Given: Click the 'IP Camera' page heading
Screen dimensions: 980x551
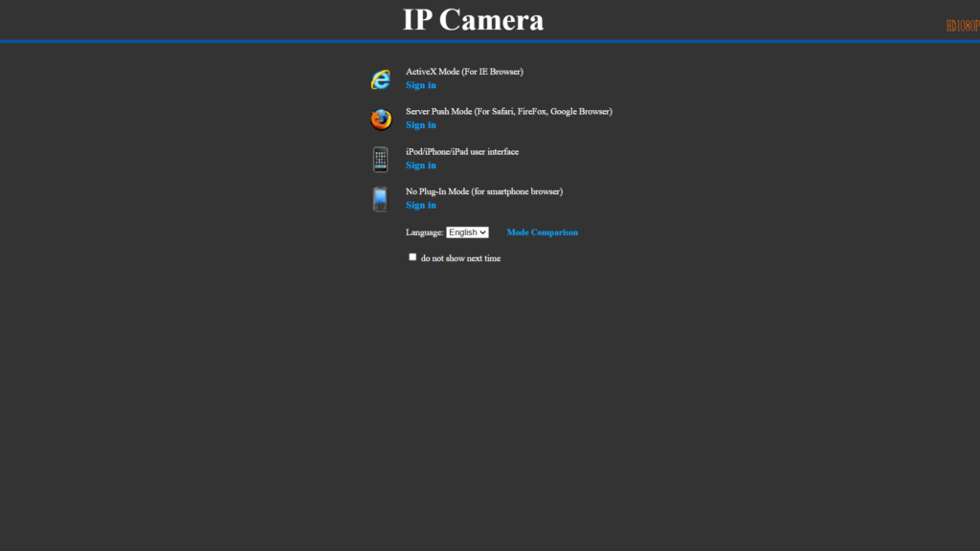Looking at the screenshot, I should tap(473, 20).
